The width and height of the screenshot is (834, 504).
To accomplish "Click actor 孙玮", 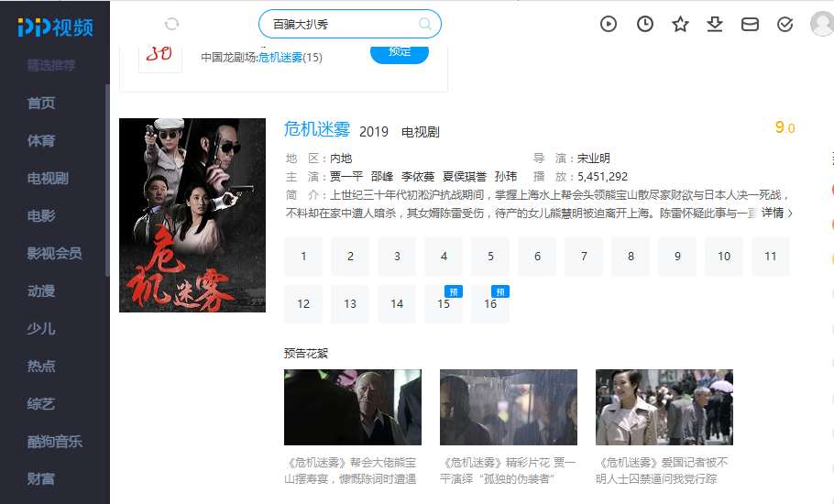I will (505, 177).
